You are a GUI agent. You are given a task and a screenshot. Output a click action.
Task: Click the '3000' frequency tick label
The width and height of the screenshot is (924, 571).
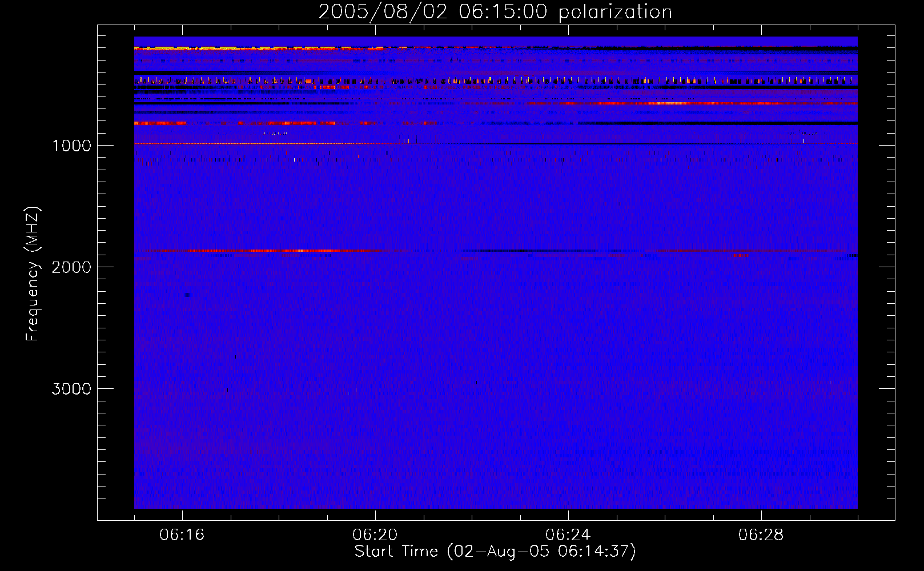click(x=71, y=389)
